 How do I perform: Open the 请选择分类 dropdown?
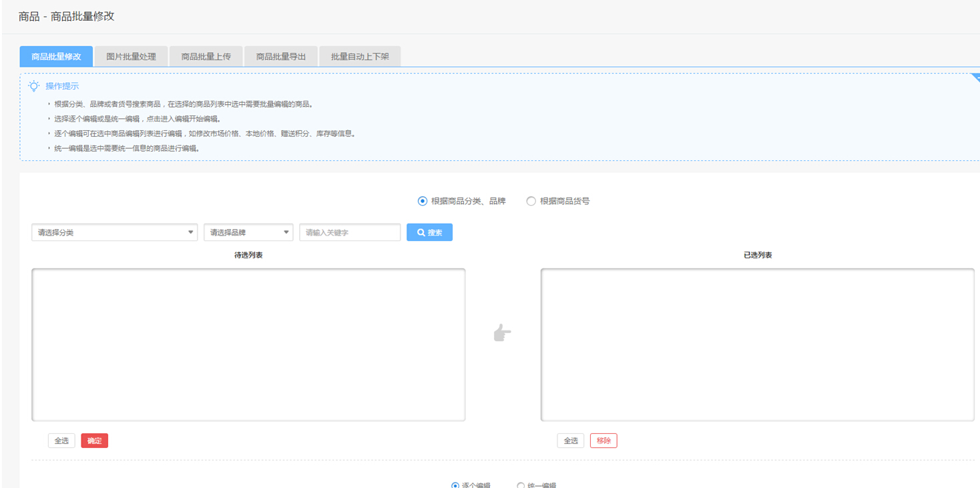(115, 232)
